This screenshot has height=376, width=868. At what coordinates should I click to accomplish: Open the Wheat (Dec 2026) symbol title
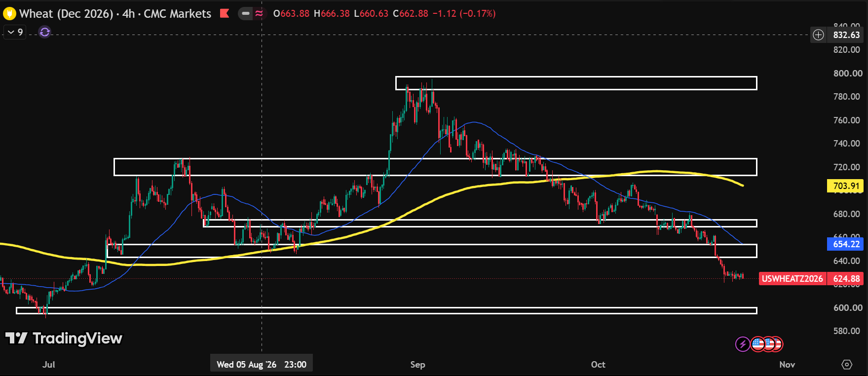(x=115, y=14)
